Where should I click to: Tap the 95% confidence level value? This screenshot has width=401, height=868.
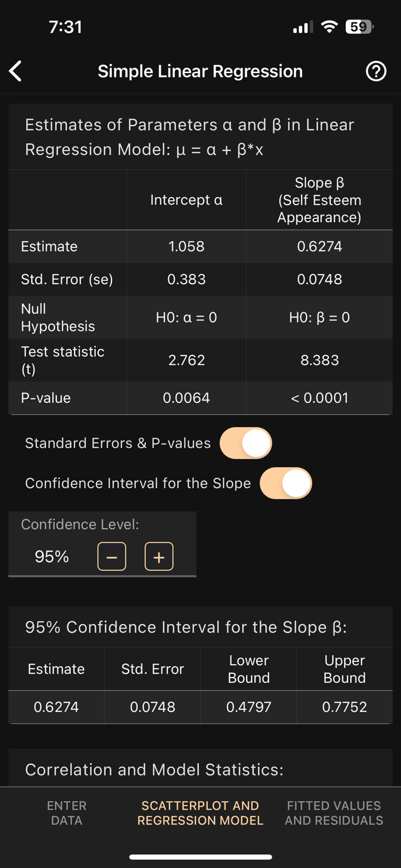pos(51,556)
